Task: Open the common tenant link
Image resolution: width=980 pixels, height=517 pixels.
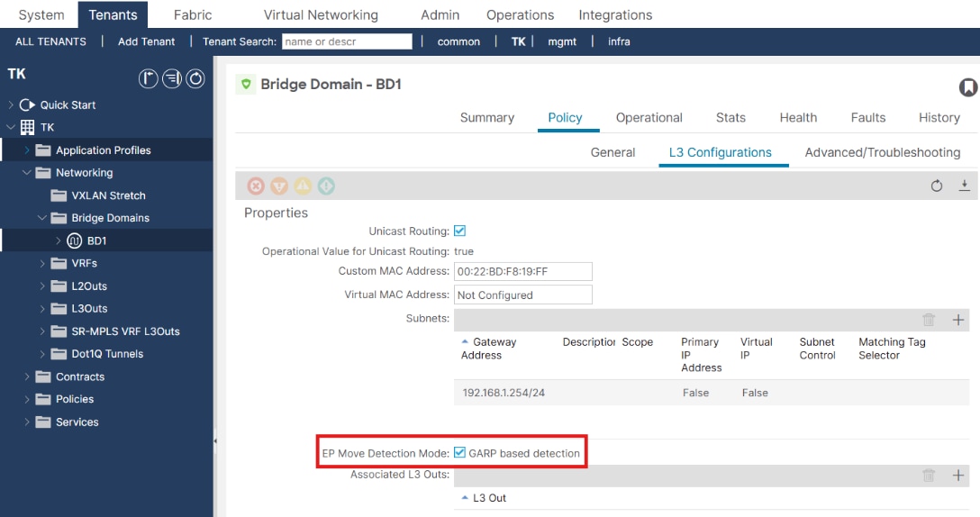Action: tap(458, 42)
